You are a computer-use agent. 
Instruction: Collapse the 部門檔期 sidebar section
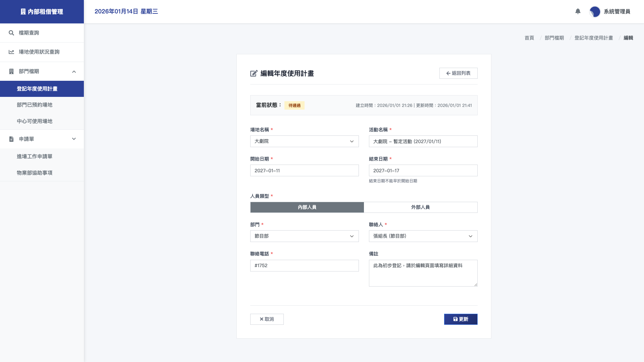[x=74, y=71]
